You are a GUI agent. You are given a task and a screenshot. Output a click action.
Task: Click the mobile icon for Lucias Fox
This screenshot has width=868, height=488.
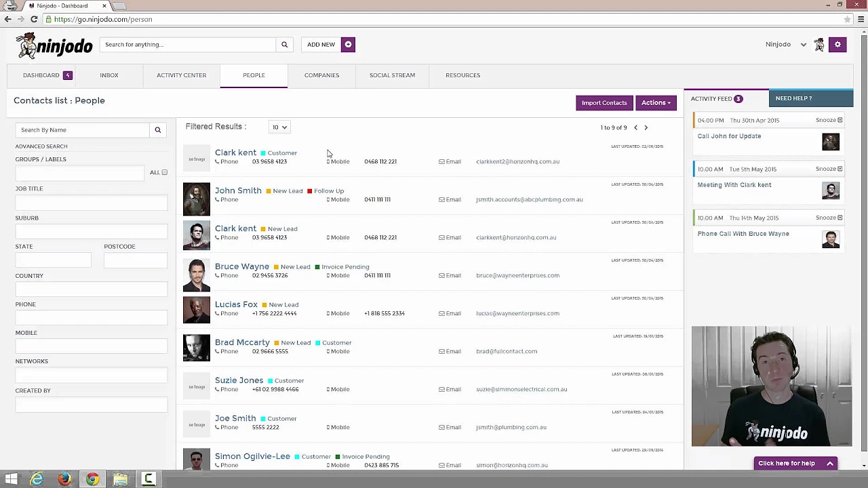pos(328,314)
